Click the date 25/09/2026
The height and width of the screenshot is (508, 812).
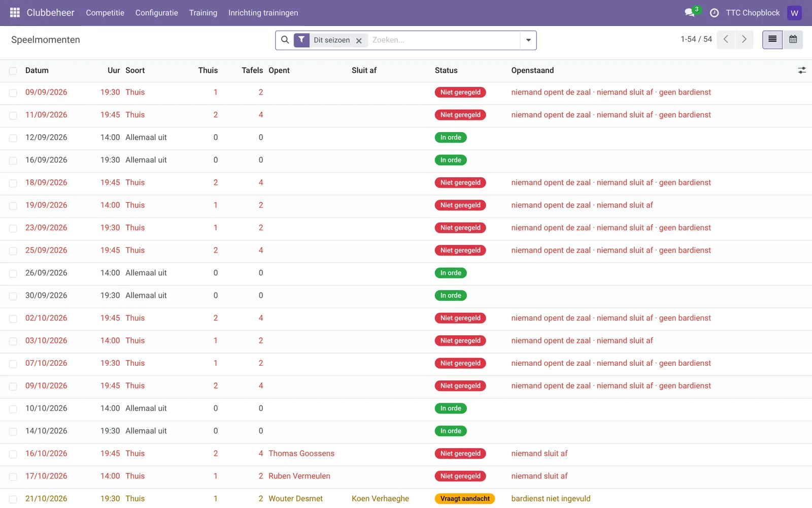click(46, 250)
